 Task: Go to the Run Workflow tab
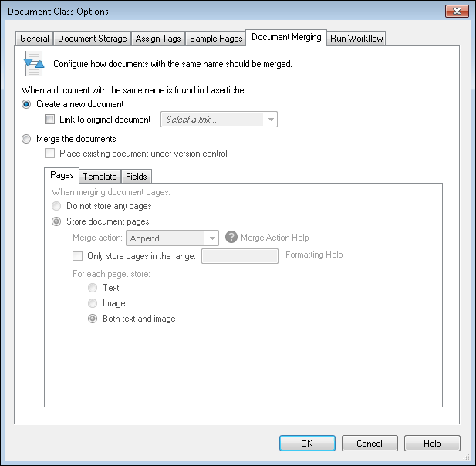tap(356, 39)
